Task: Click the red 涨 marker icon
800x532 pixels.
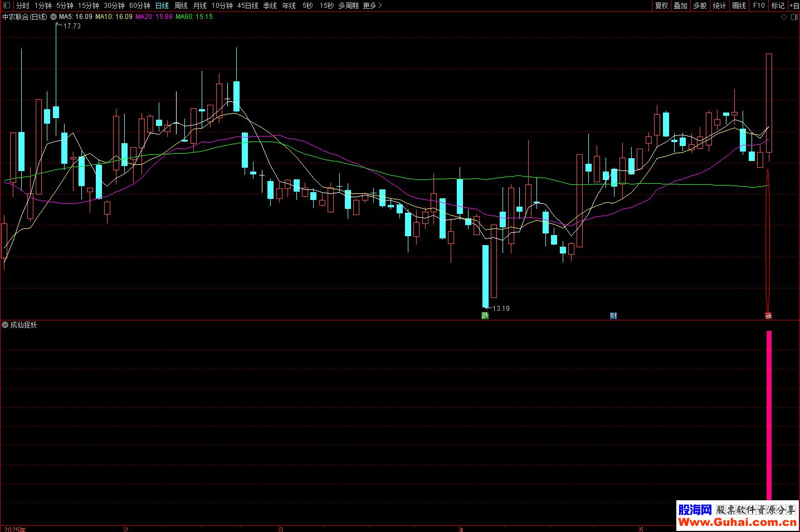Action: point(768,316)
